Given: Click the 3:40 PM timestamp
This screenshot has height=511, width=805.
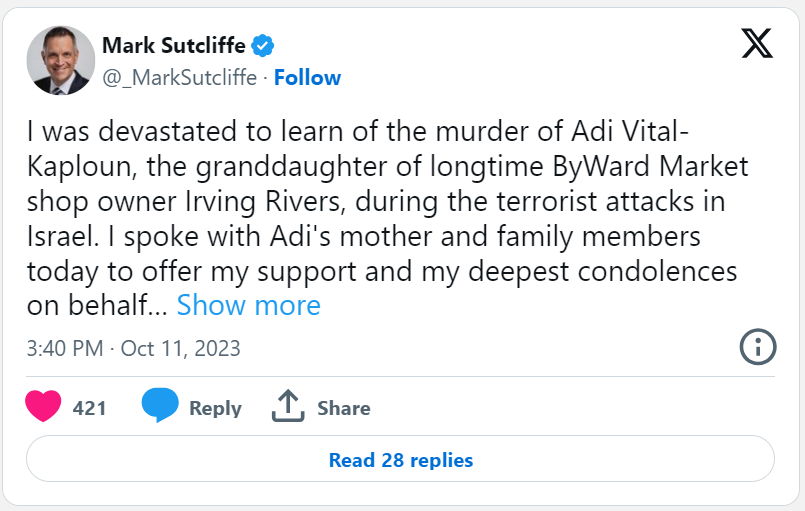Looking at the screenshot, I should coord(65,348).
